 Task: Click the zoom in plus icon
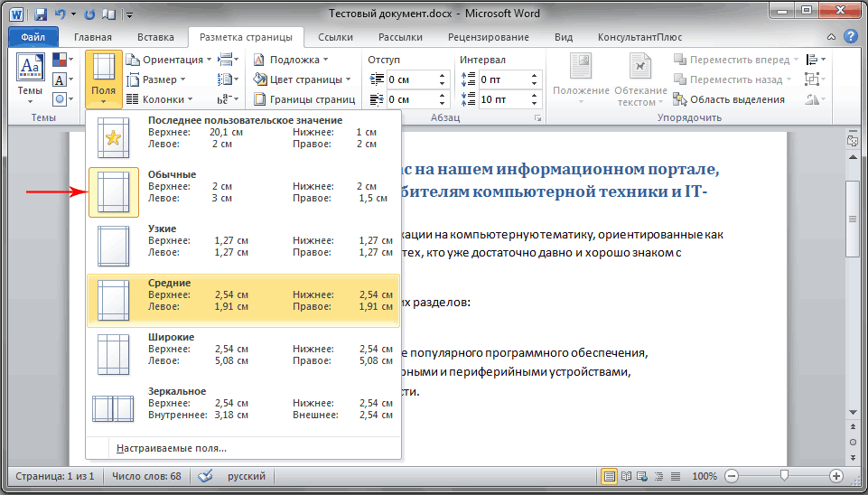[x=836, y=476]
